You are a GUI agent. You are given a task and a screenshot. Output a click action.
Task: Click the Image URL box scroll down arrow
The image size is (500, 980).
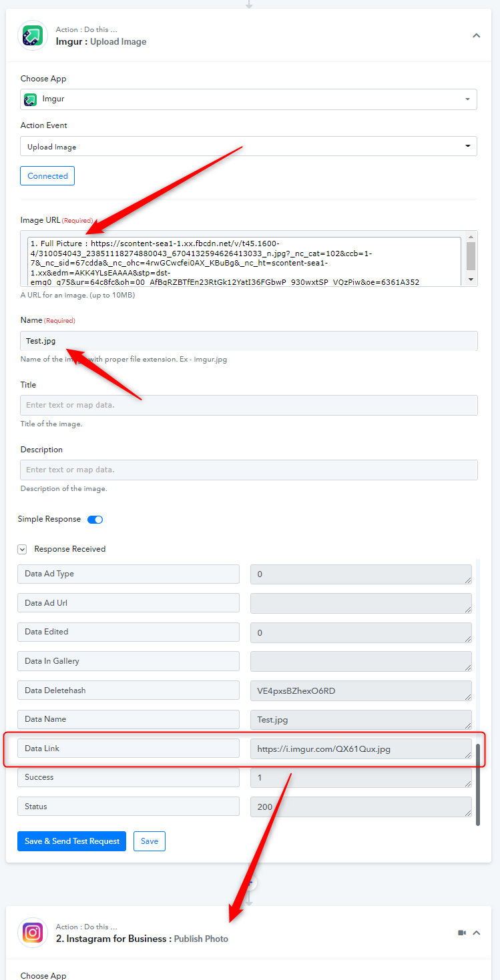click(x=471, y=280)
